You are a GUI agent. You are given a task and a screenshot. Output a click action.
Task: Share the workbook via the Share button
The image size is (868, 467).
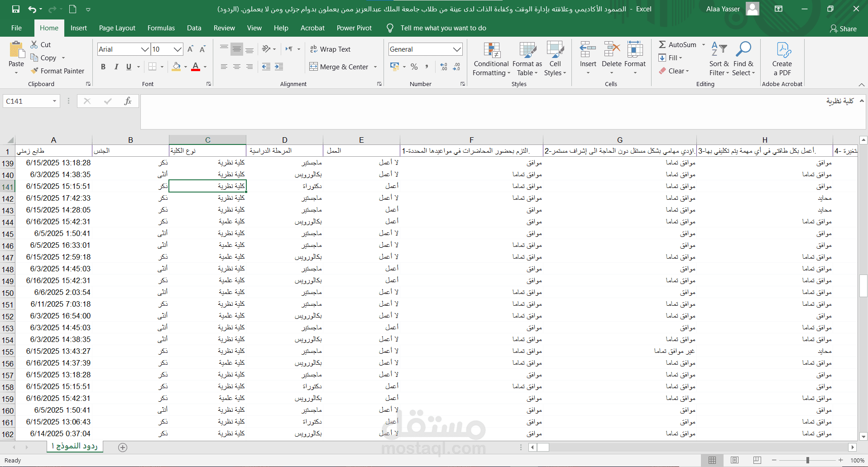843,29
